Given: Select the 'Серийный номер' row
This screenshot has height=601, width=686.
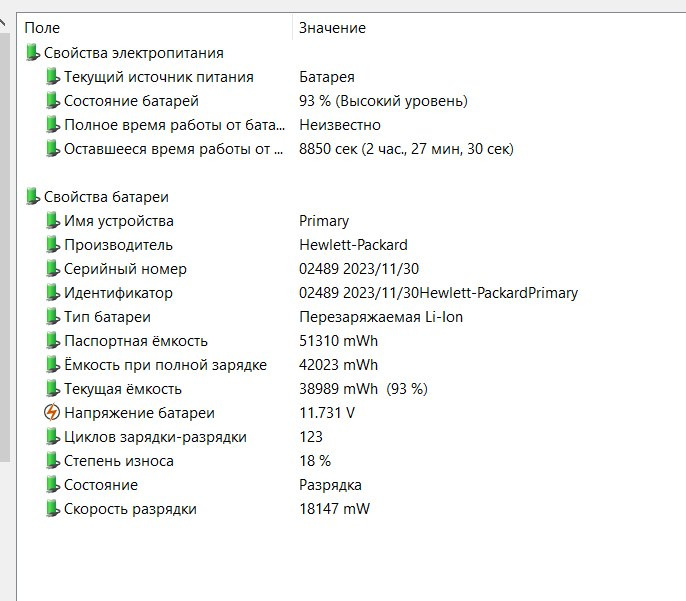Looking at the screenshot, I should (x=125, y=269).
